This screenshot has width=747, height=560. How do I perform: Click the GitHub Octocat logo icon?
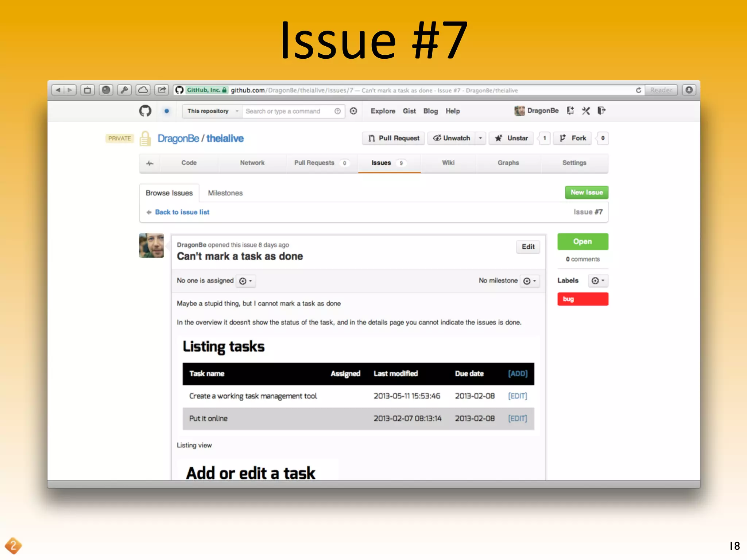click(145, 111)
